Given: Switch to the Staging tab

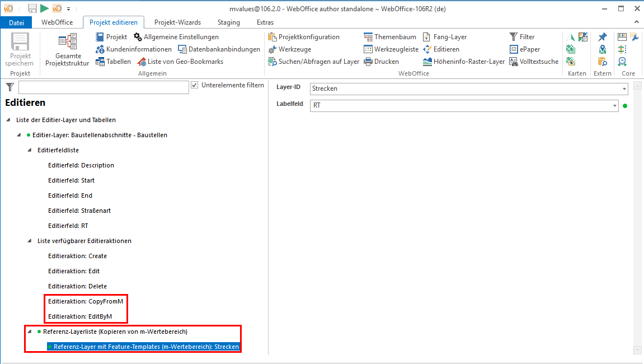Looking at the screenshot, I should (x=228, y=22).
